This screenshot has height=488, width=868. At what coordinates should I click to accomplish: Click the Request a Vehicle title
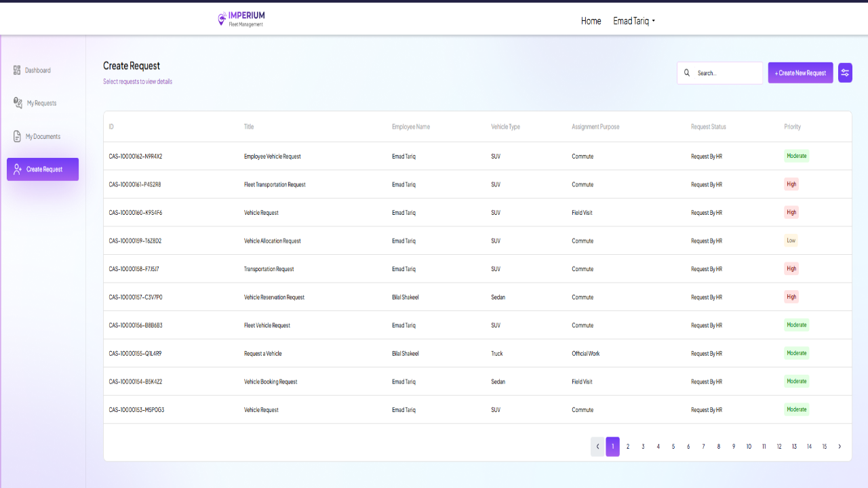[x=263, y=354]
